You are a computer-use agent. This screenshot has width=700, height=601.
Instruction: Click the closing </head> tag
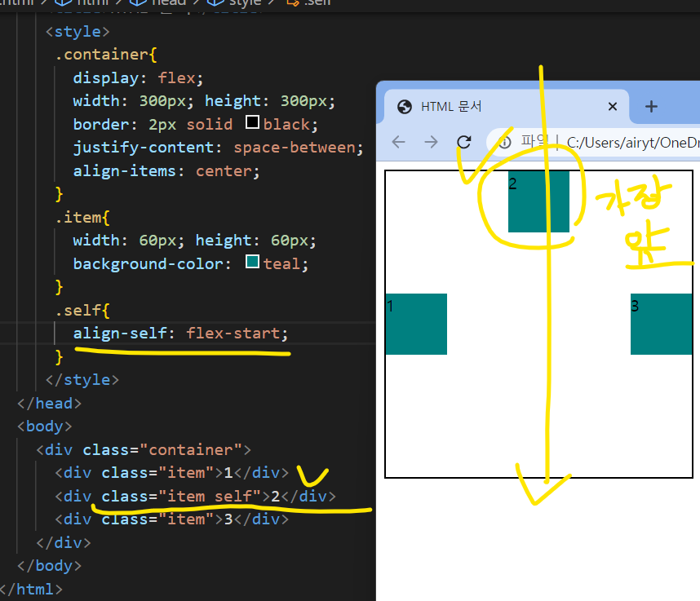(50, 404)
